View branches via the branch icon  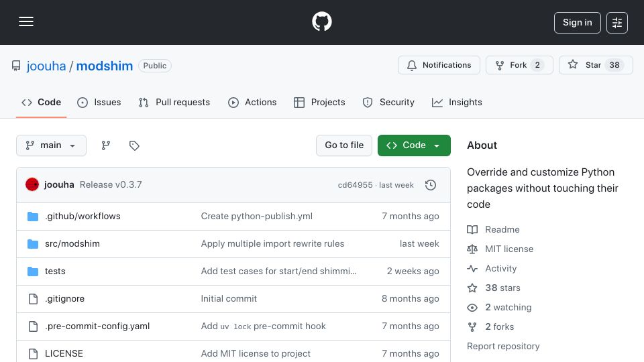tap(106, 145)
